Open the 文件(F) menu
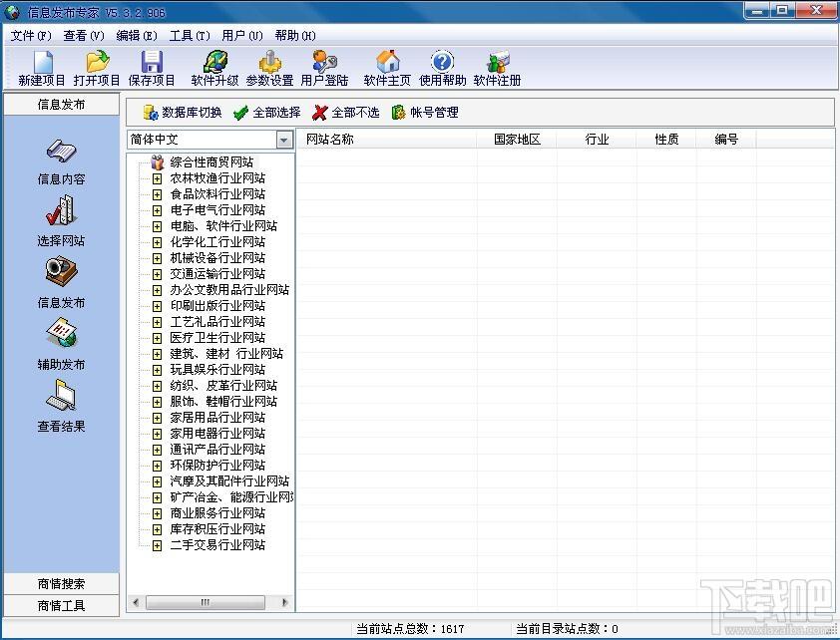The height and width of the screenshot is (640, 840). click(31, 36)
